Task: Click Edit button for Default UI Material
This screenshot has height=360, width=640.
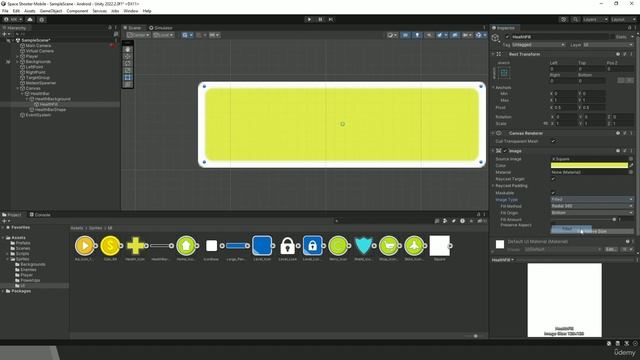Action: [x=610, y=249]
